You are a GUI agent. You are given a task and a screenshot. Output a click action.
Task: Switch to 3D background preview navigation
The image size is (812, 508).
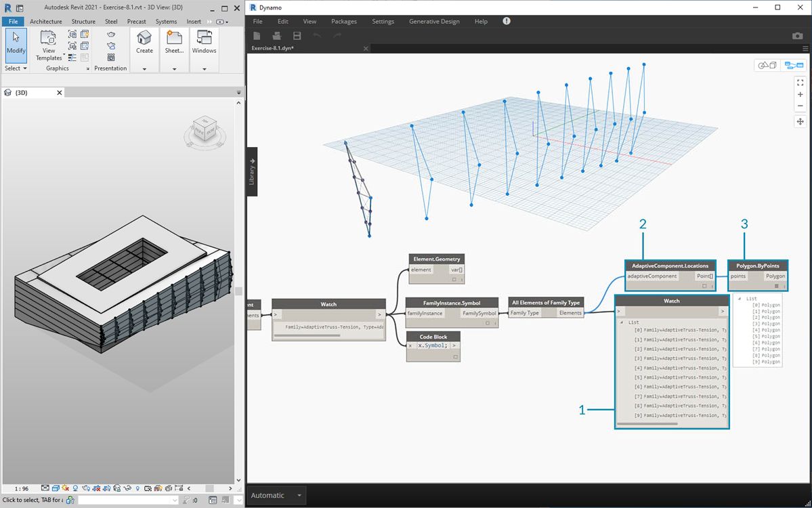tap(767, 66)
